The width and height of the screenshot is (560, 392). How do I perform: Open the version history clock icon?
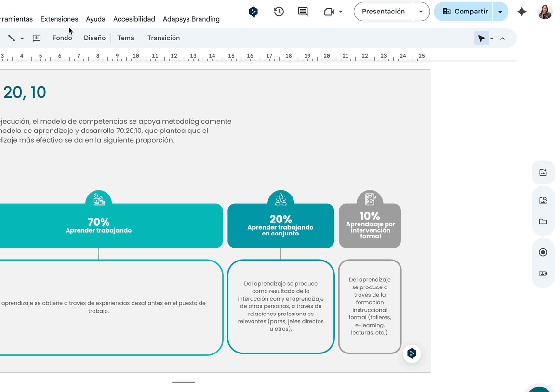tap(279, 12)
